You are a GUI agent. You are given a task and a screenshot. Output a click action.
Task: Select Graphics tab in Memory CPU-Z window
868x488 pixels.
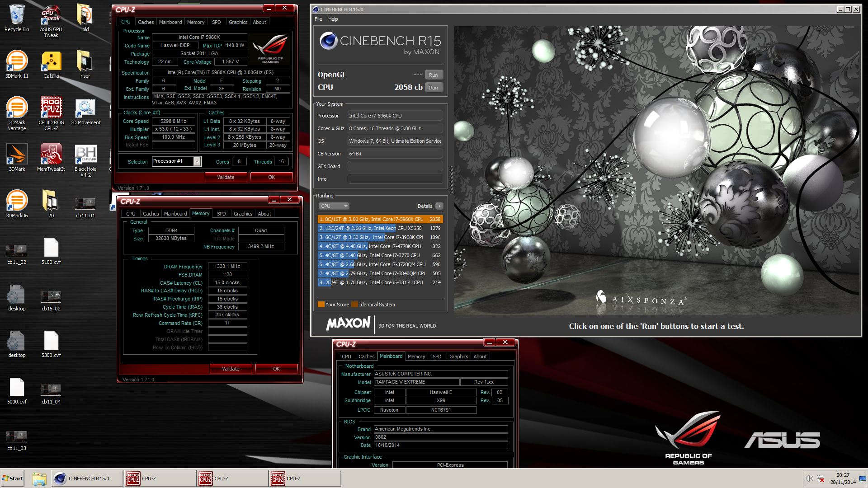point(243,214)
